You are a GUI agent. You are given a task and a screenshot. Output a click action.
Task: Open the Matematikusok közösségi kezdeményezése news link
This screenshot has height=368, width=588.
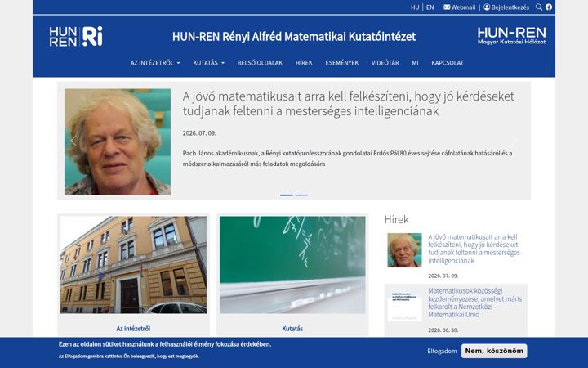474,303
